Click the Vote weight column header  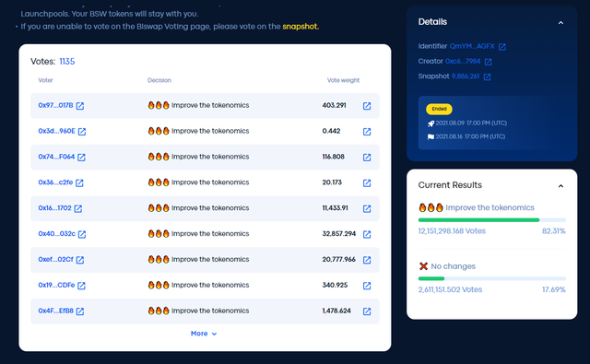tap(343, 80)
